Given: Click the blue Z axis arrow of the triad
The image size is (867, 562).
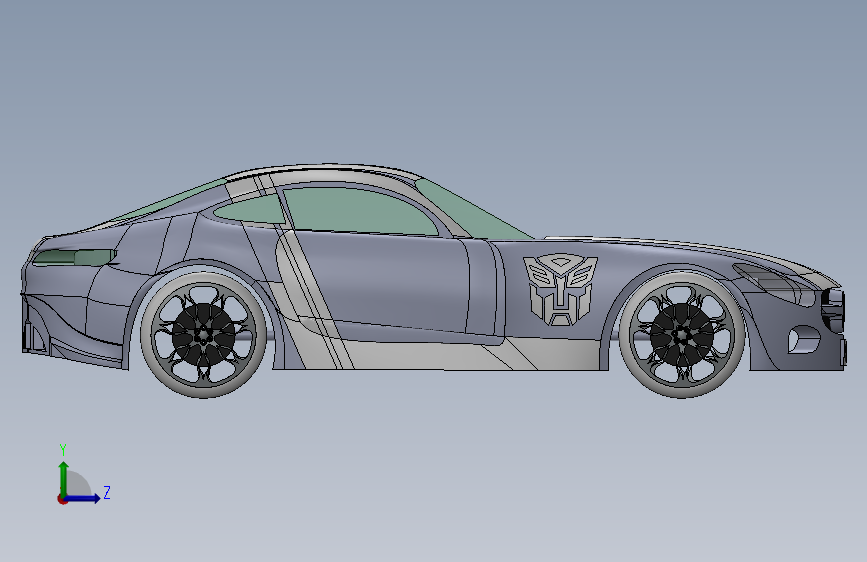Looking at the screenshot, I should 83,498.
